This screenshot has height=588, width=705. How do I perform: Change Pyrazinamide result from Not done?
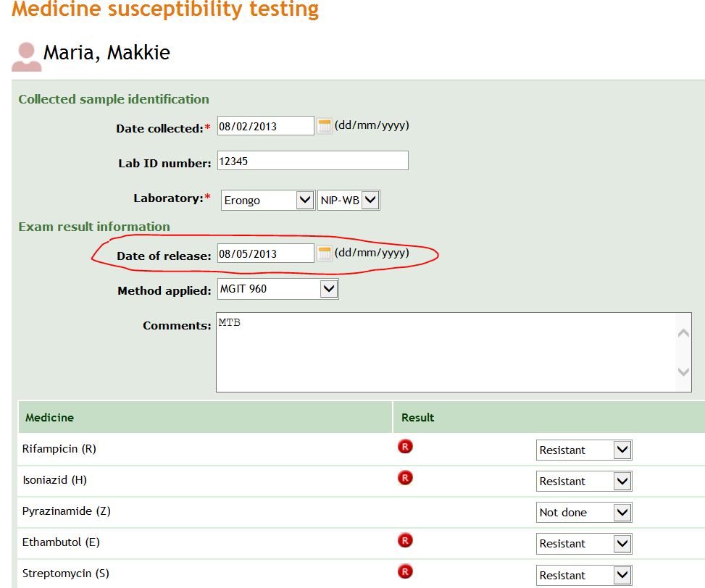tap(584, 513)
